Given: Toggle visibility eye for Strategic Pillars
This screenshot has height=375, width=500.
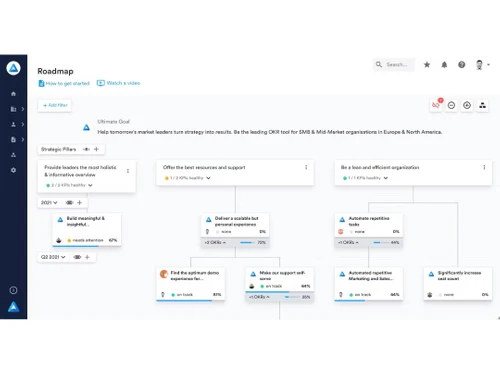Looking at the screenshot, I should (x=86, y=149).
